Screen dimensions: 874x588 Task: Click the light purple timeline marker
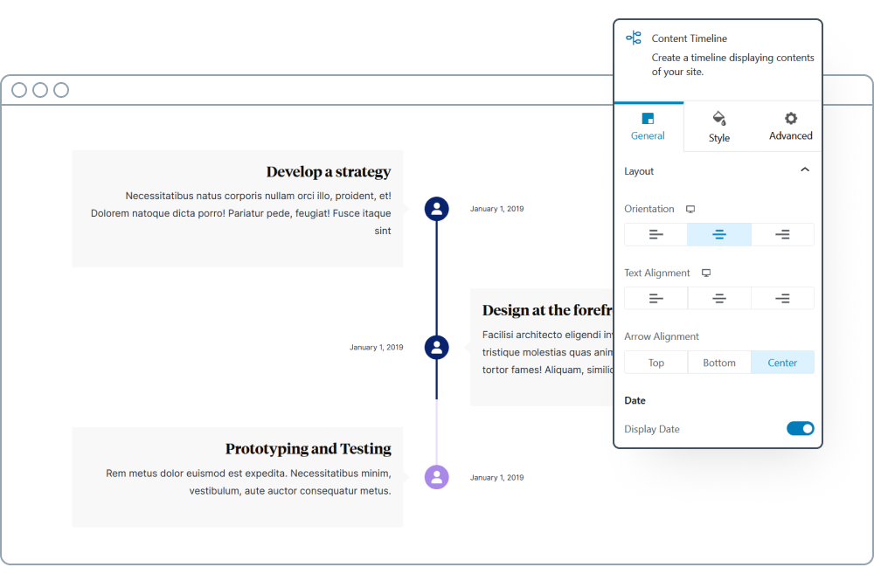click(x=436, y=477)
